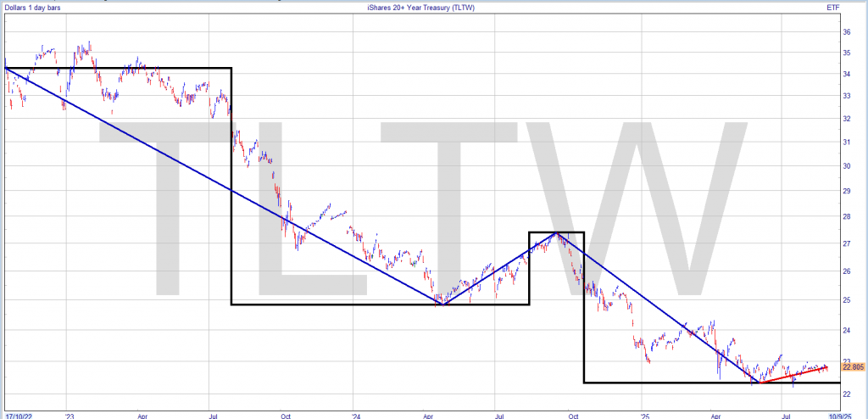Click the 22 price axis label
The width and height of the screenshot is (868, 419).
[x=847, y=394]
